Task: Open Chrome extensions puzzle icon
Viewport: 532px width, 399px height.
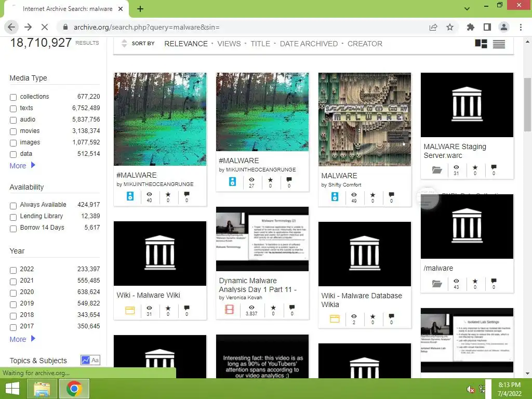Action: click(x=470, y=27)
